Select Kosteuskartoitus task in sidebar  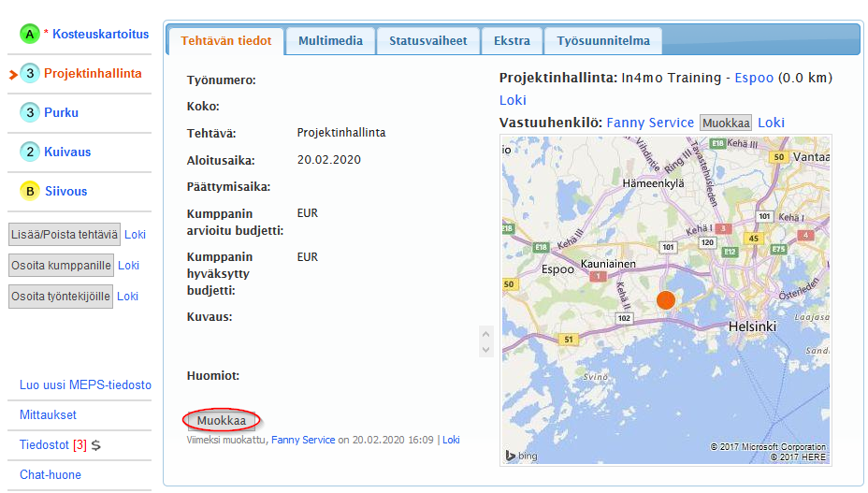coord(100,34)
